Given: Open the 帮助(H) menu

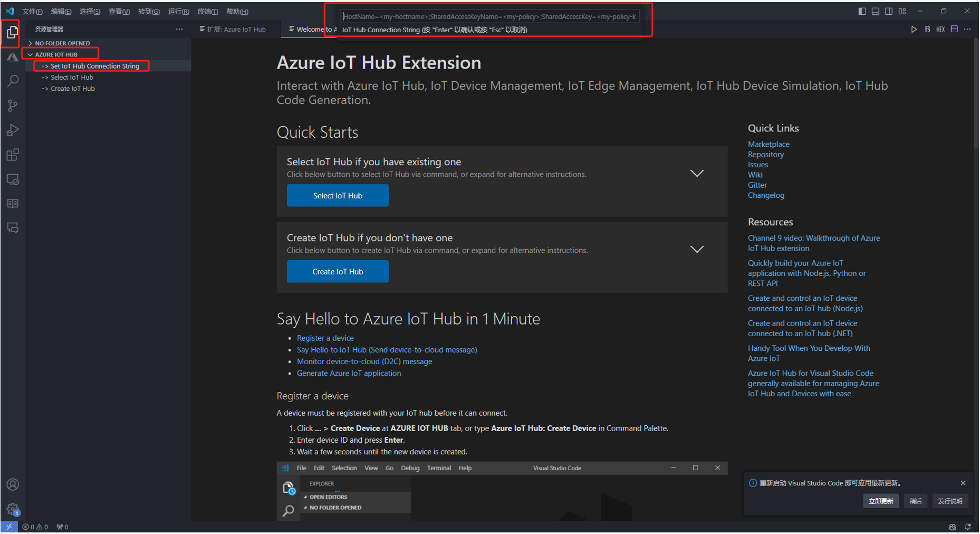Looking at the screenshot, I should click(237, 12).
